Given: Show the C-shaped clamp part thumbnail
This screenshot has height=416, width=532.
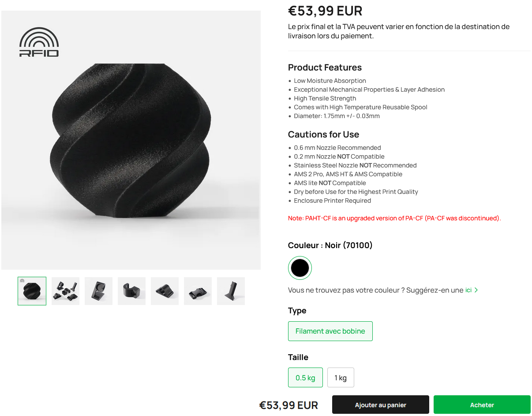Looking at the screenshot, I should [131, 291].
